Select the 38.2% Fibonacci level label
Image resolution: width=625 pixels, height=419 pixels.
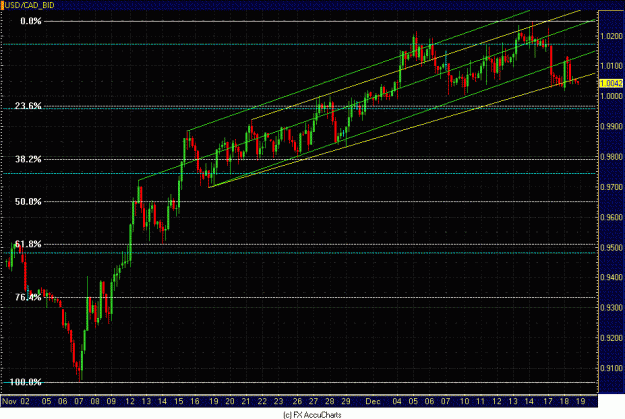coord(28,159)
